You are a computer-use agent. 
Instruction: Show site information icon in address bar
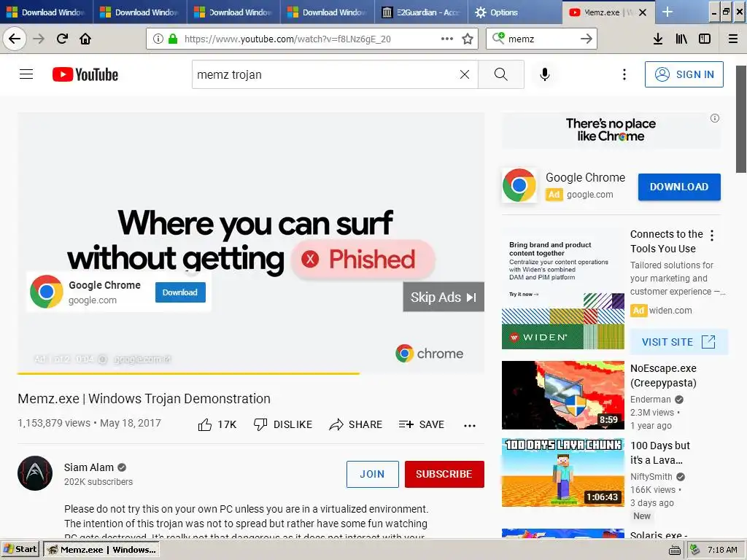(158, 39)
